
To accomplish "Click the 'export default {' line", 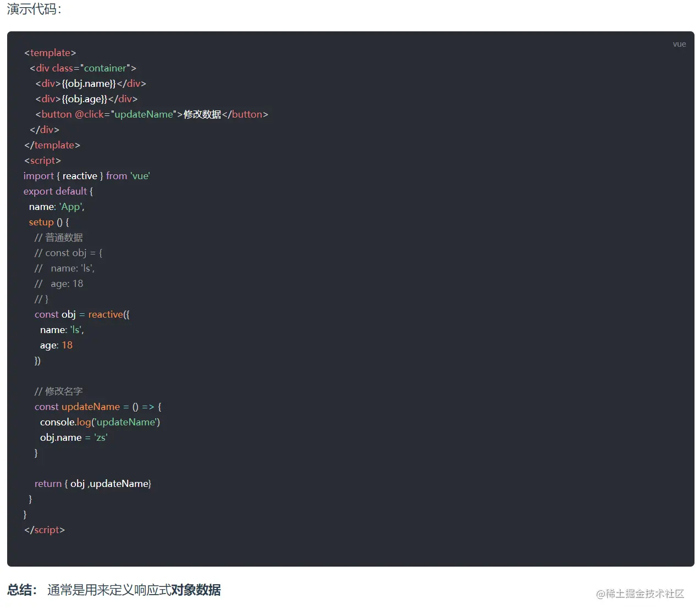I will (58, 191).
